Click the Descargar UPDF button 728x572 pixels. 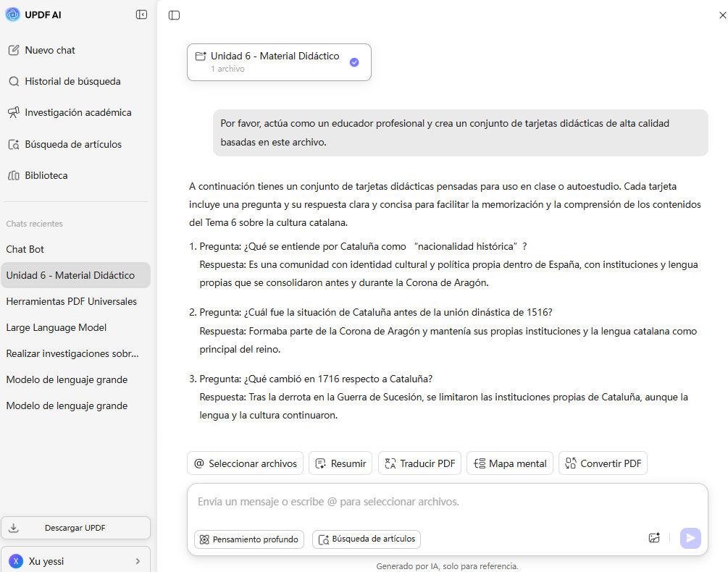click(x=75, y=528)
